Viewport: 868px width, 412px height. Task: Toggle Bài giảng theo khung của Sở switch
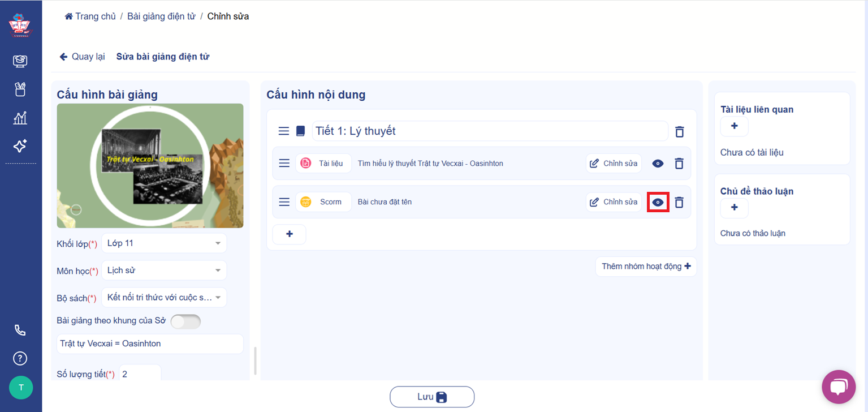click(186, 321)
